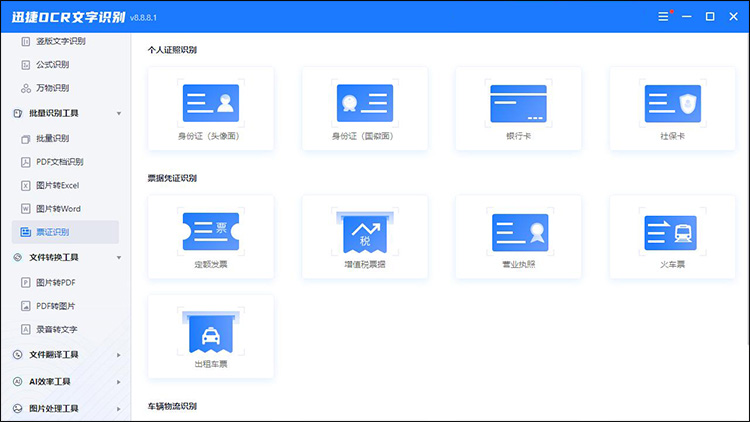Screen dimensions: 750x422
Task: Click the 出租车票 label
Action: (x=211, y=365)
